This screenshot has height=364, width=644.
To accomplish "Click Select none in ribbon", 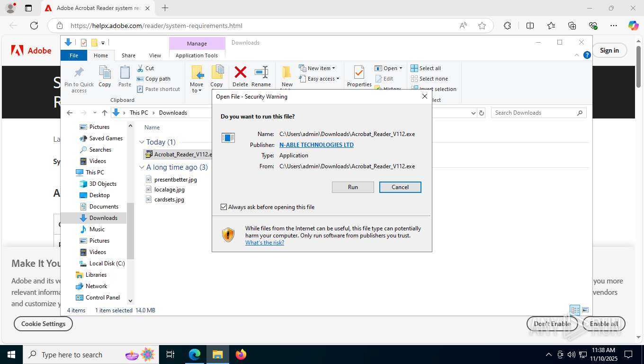I will (x=429, y=79).
